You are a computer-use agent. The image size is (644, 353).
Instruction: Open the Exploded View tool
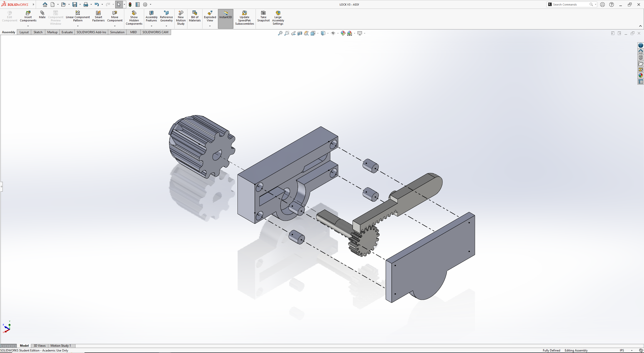click(210, 16)
